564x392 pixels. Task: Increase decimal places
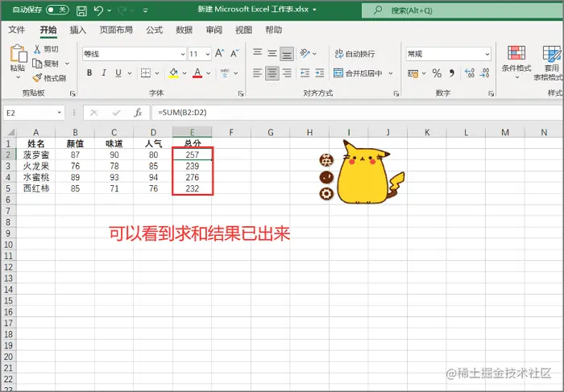click(470, 73)
